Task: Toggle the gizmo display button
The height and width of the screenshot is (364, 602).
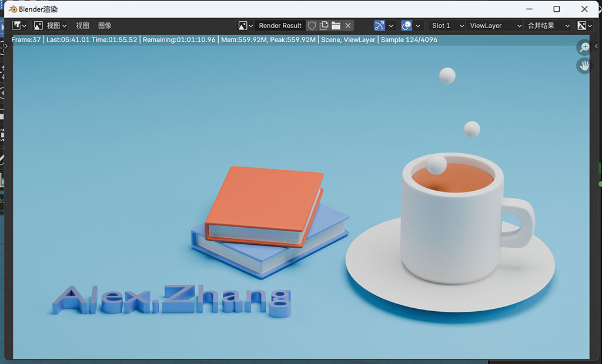Action: [x=379, y=26]
